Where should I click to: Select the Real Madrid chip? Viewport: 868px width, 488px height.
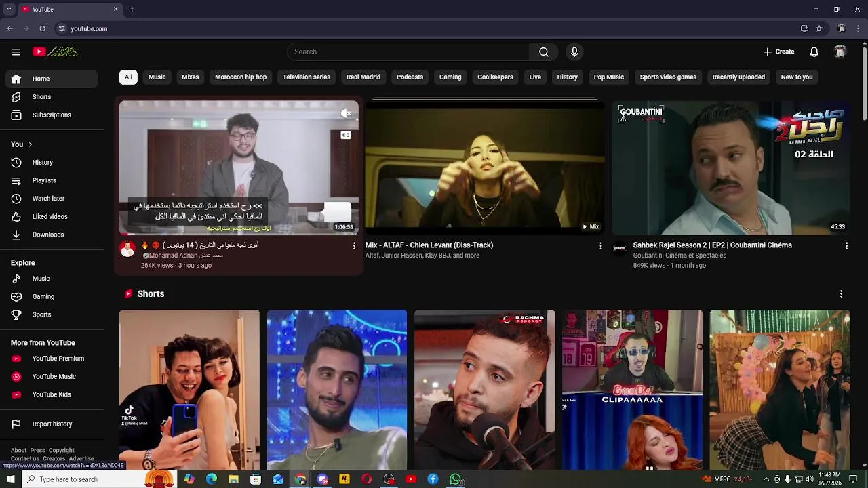pos(363,77)
